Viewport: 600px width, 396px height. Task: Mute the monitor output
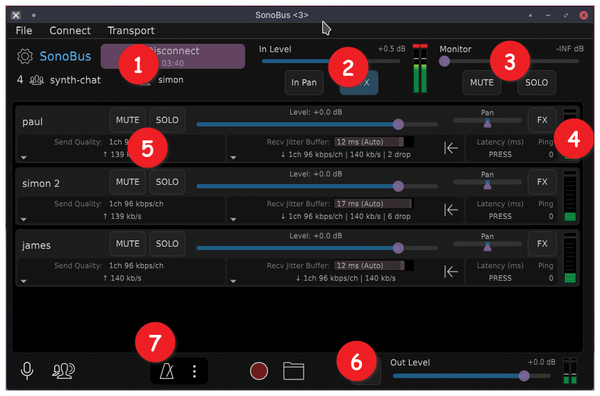(x=482, y=82)
